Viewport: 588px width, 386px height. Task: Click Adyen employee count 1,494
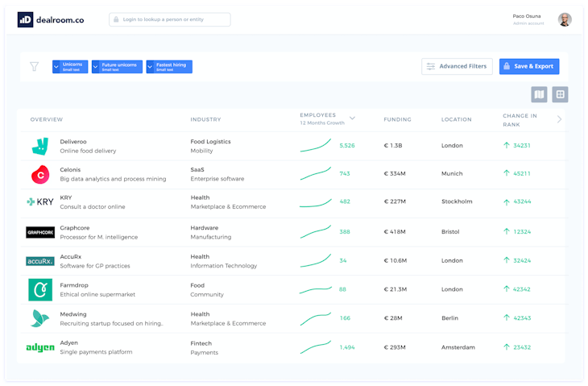(x=347, y=347)
